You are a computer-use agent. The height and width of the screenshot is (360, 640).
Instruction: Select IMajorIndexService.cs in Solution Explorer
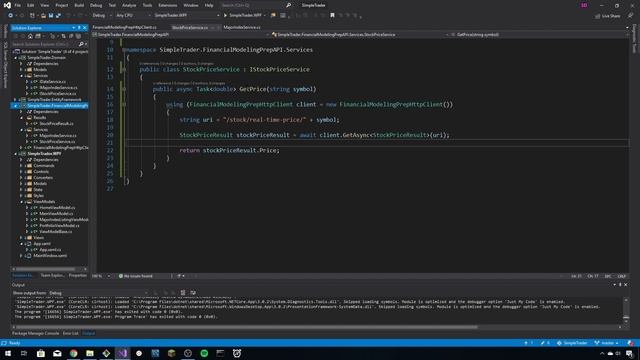point(58,88)
